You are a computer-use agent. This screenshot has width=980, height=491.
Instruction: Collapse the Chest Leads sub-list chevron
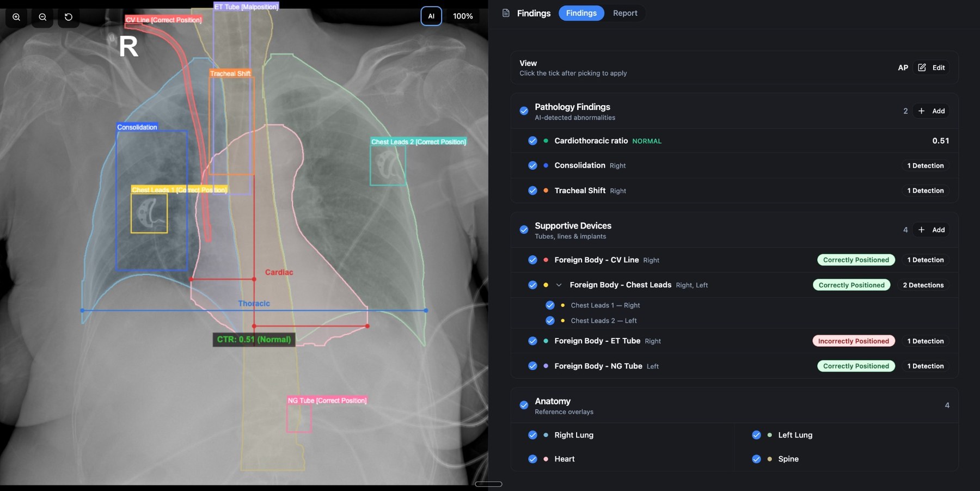[x=559, y=285]
